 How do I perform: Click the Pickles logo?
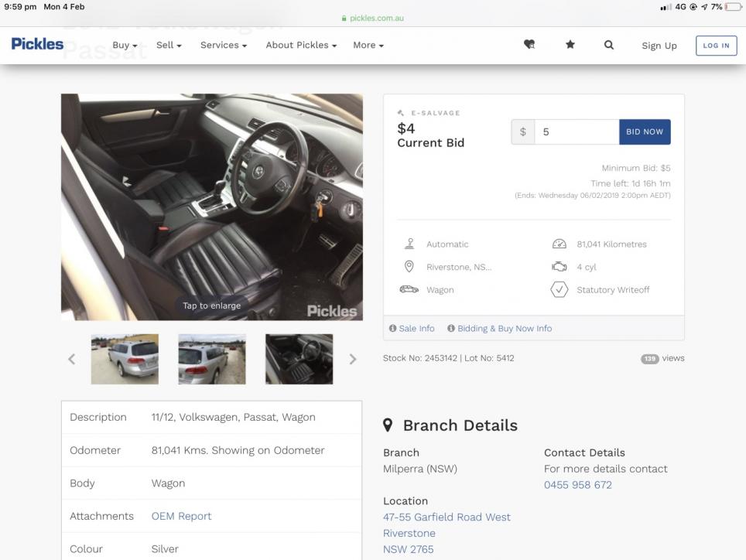point(37,44)
